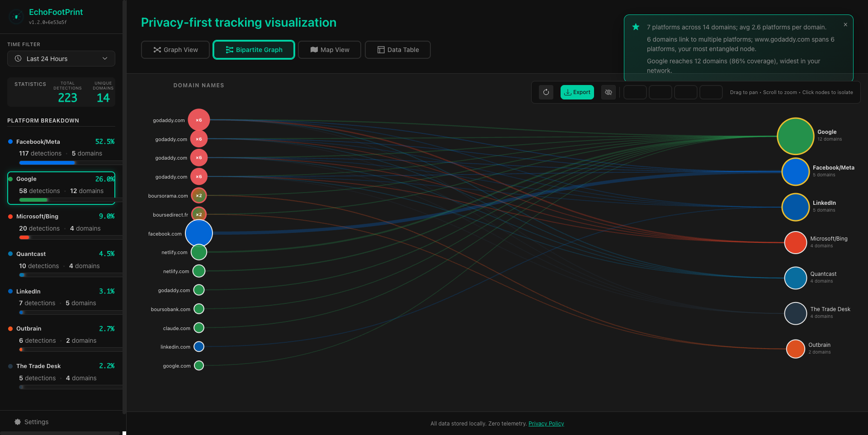Image resolution: width=868 pixels, height=435 pixels.
Task: Toggle the Google platform filter in sidebar
Action: [x=61, y=184]
